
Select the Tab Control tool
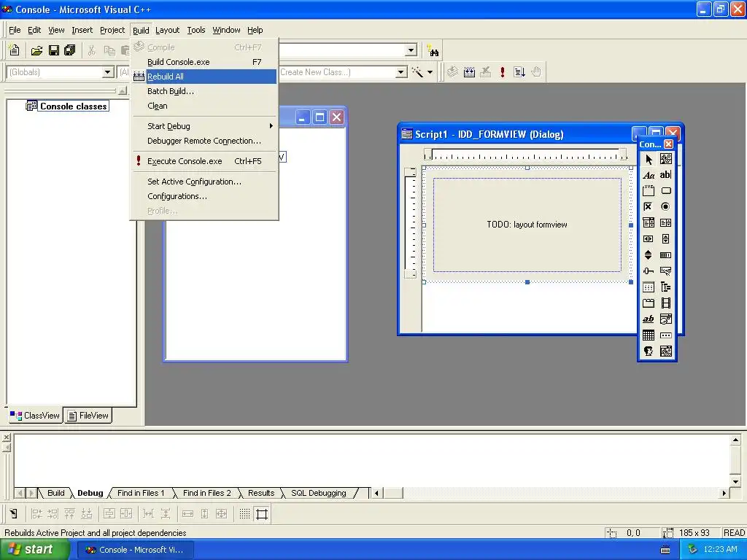tap(649, 303)
